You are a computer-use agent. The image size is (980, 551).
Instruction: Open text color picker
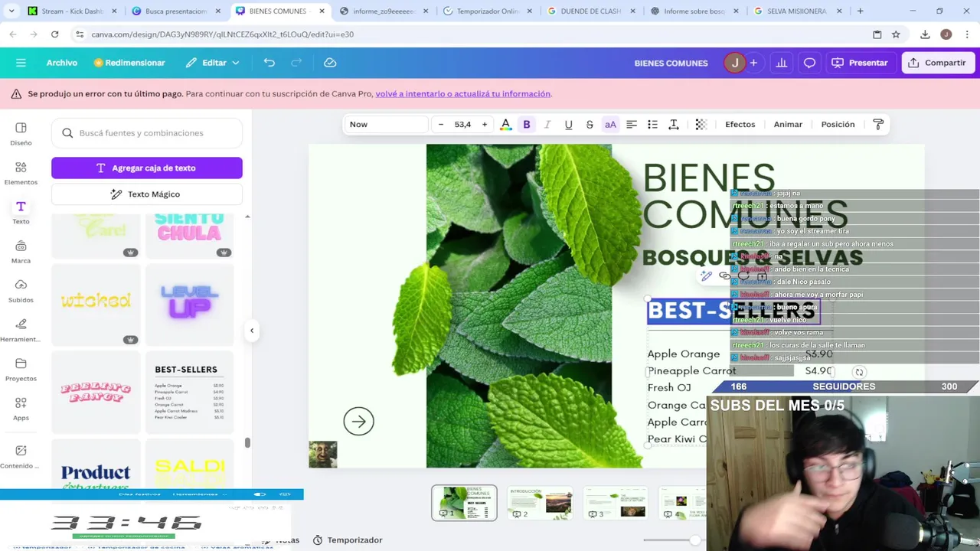click(505, 125)
